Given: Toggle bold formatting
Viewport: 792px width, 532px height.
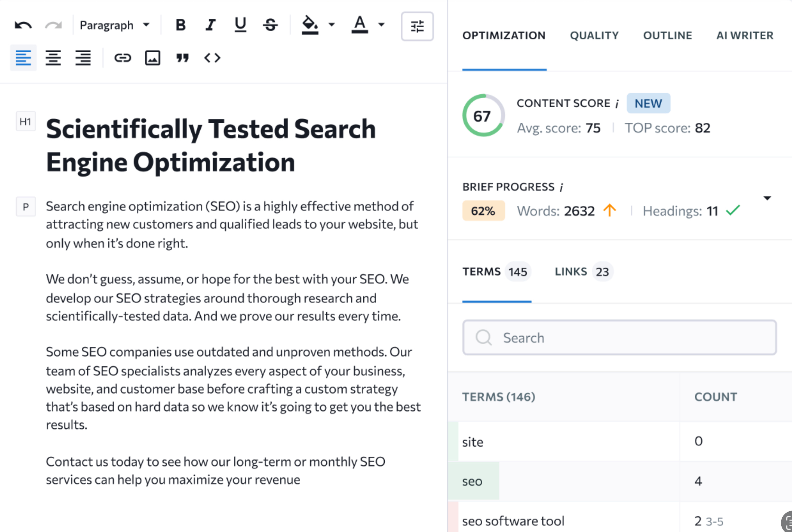Looking at the screenshot, I should click(180, 25).
